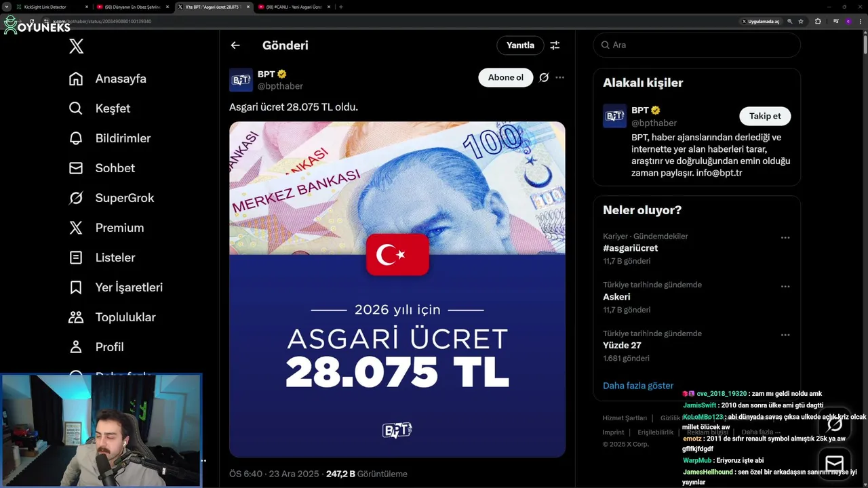The width and height of the screenshot is (868, 488).
Task: Open the Yüzde 27 trending topic
Action: [x=622, y=346]
